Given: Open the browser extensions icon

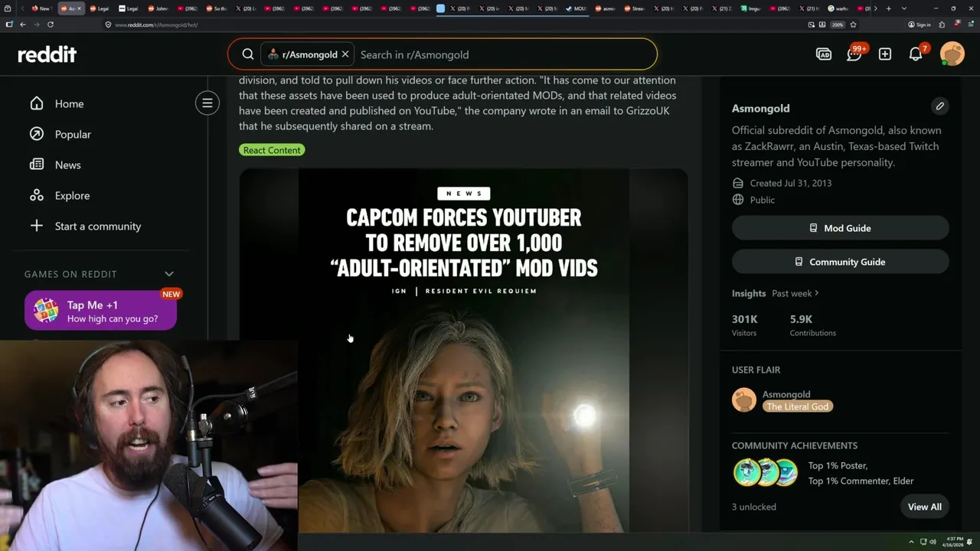Looking at the screenshot, I should [x=942, y=24].
